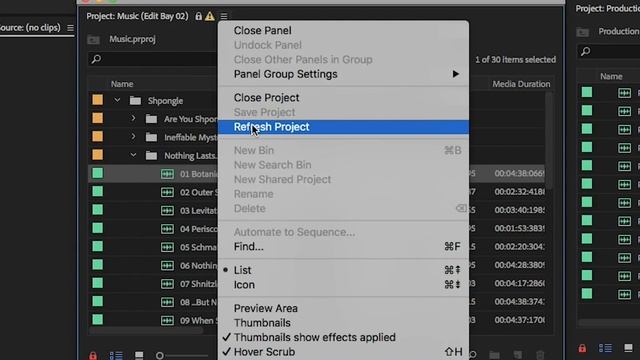The width and height of the screenshot is (640, 360).
Task: Expand the Ineffable Mysteries bin
Action: coord(133,137)
